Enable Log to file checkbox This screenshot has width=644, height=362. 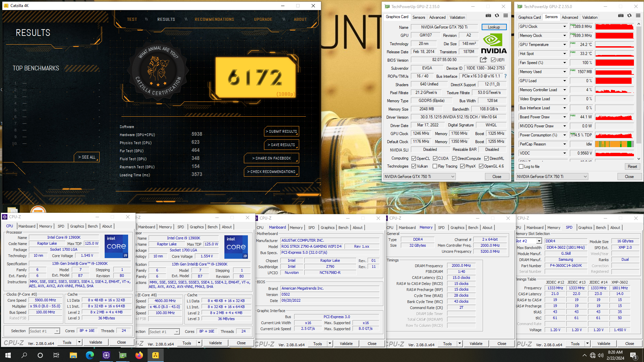tap(521, 167)
